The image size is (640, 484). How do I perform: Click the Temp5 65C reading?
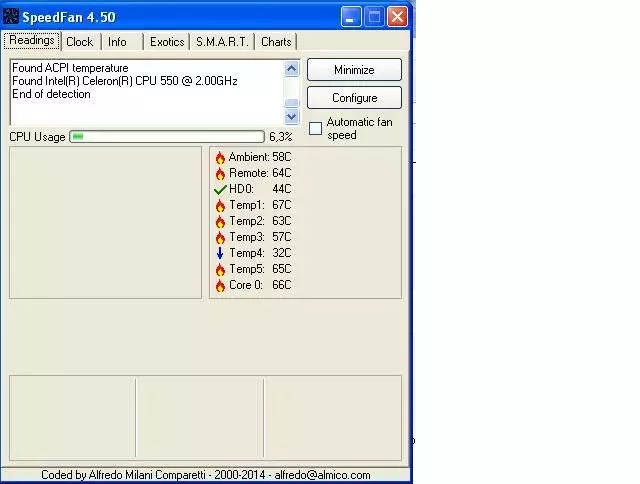point(260,269)
